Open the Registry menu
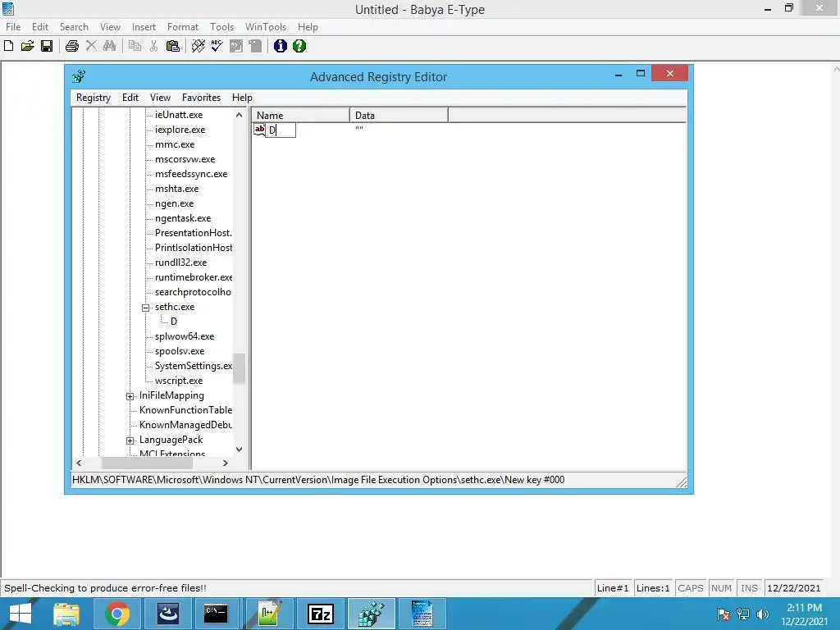840x630 pixels. (x=94, y=98)
